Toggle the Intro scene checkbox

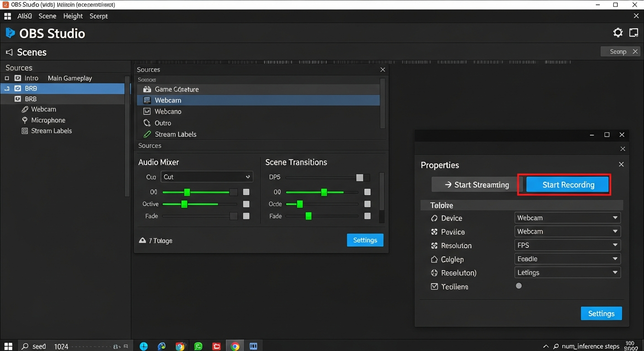pos(7,78)
